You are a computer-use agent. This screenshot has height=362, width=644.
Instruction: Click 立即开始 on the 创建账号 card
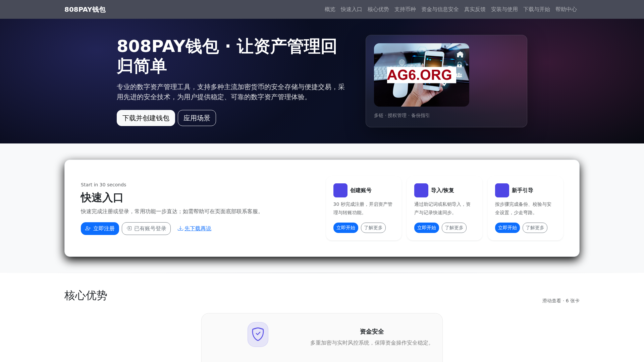point(346,228)
